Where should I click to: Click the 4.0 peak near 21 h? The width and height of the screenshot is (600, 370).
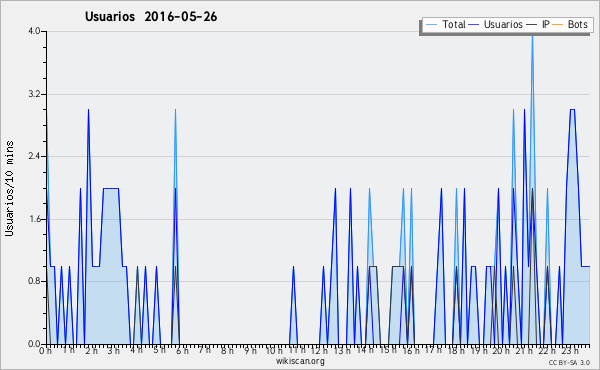tap(532, 36)
